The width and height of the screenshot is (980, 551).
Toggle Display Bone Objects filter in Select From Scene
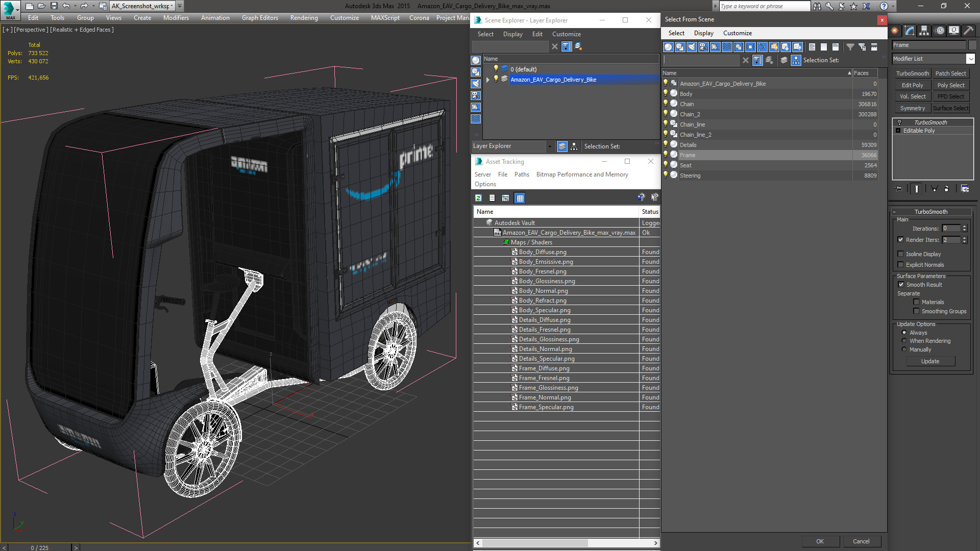click(x=762, y=47)
